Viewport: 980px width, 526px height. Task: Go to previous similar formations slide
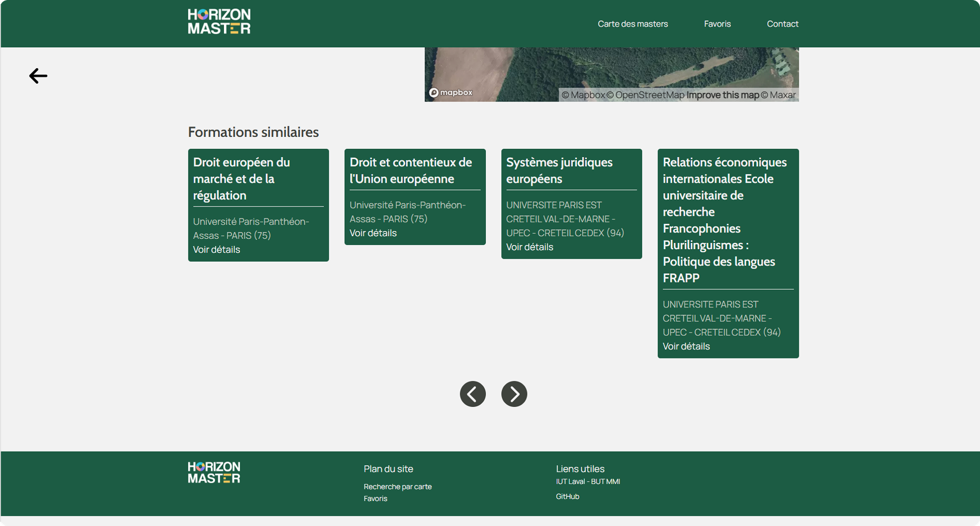click(472, 394)
